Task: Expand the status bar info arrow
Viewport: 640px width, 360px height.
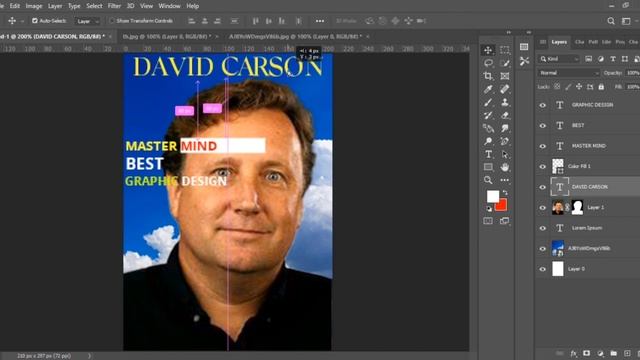Action: click(x=89, y=356)
